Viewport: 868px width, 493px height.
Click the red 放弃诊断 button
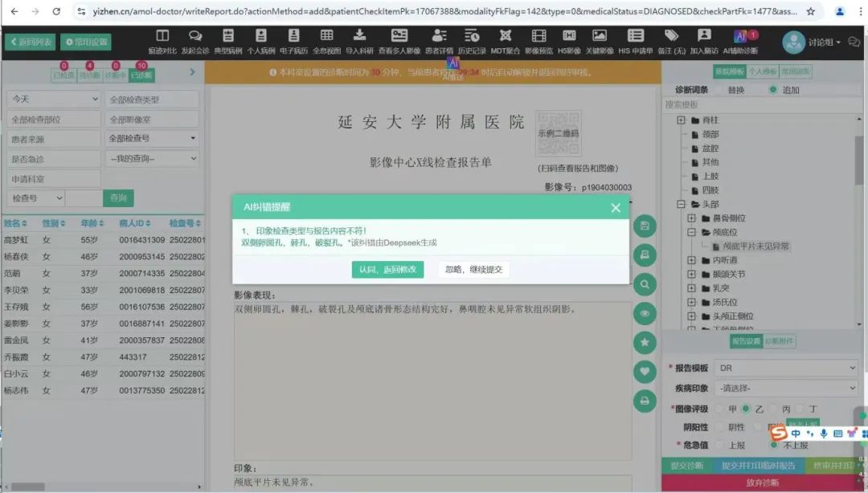click(762, 483)
